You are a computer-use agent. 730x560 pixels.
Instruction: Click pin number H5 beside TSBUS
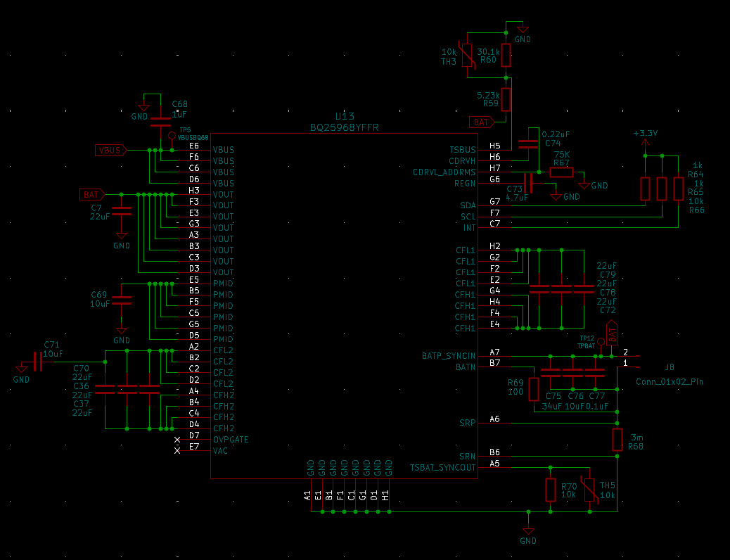(x=495, y=146)
